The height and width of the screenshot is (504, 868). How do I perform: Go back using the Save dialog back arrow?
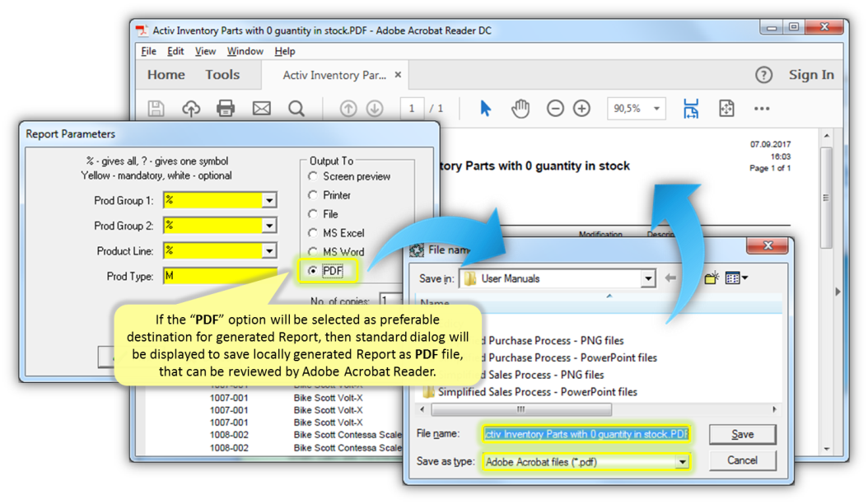pos(670,278)
